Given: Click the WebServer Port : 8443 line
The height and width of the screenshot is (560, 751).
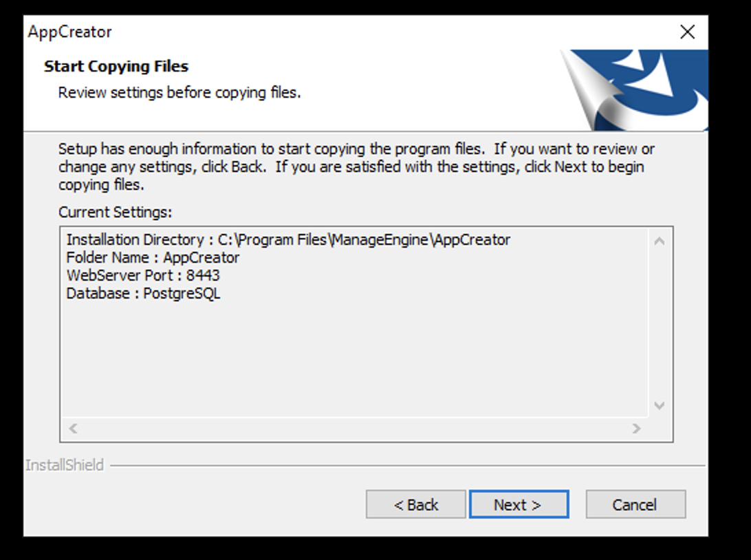Looking at the screenshot, I should [x=143, y=275].
